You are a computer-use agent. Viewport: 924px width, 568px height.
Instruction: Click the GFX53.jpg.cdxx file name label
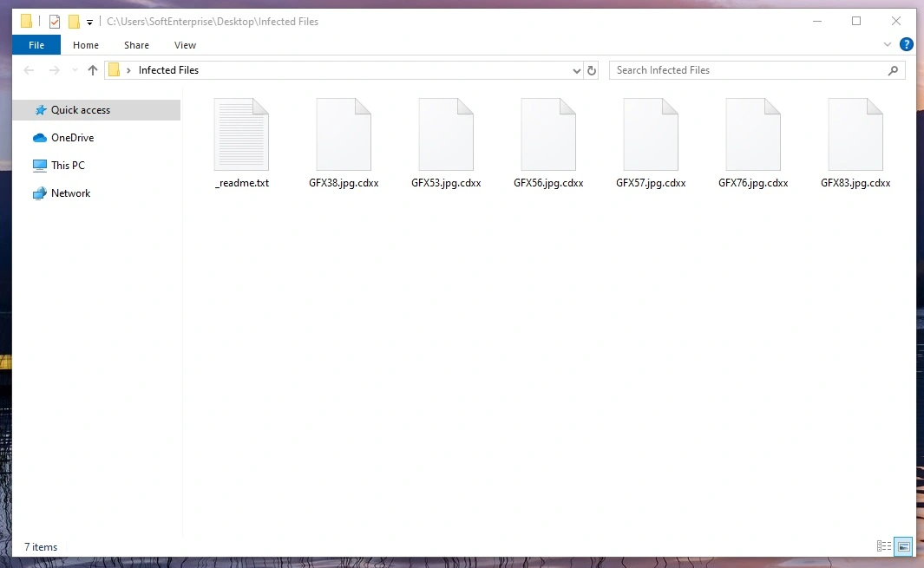pos(446,183)
